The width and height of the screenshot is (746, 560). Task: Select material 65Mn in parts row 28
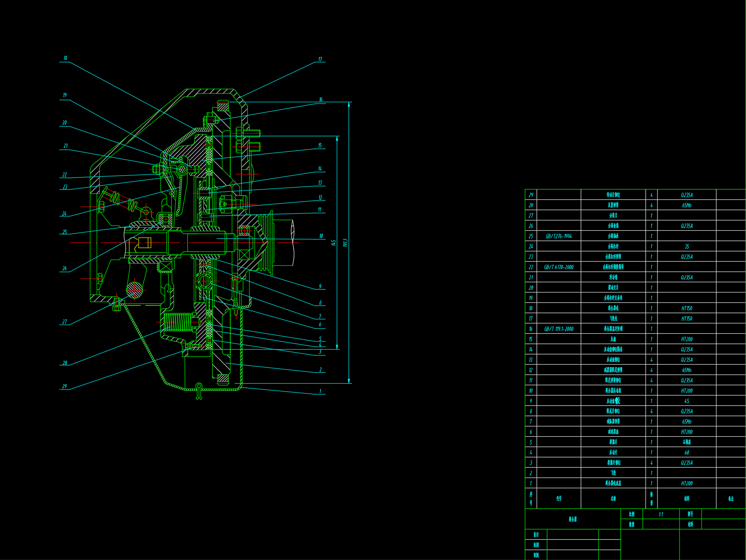687,206
